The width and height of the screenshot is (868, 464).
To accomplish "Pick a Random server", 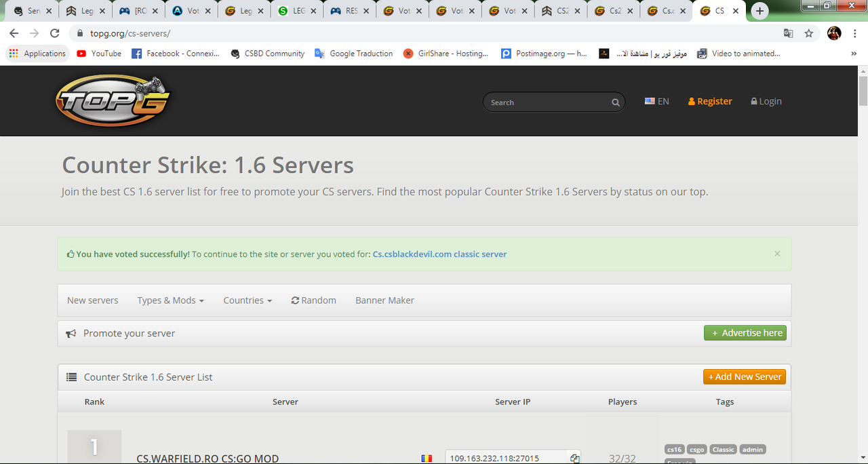I will [x=314, y=301].
